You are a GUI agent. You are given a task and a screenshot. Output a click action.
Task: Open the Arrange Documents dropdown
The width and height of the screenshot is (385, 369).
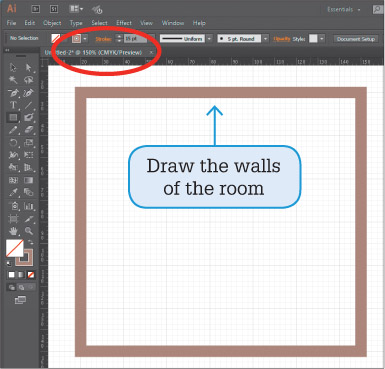point(76,9)
